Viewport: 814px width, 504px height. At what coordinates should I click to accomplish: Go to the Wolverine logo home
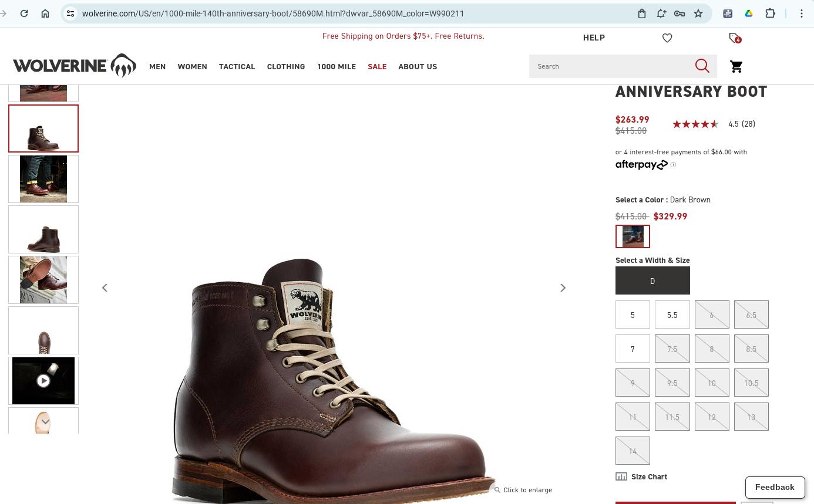pos(75,66)
